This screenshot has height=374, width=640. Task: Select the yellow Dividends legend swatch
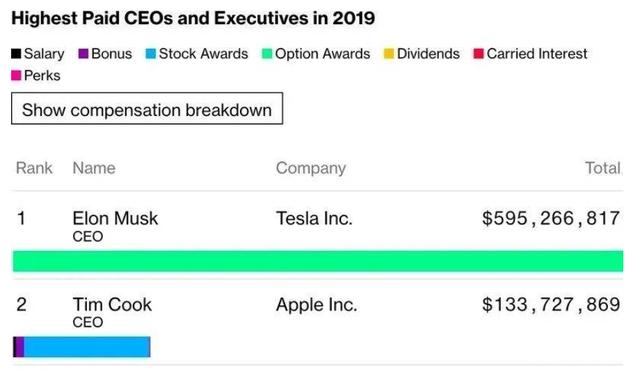[x=389, y=53]
